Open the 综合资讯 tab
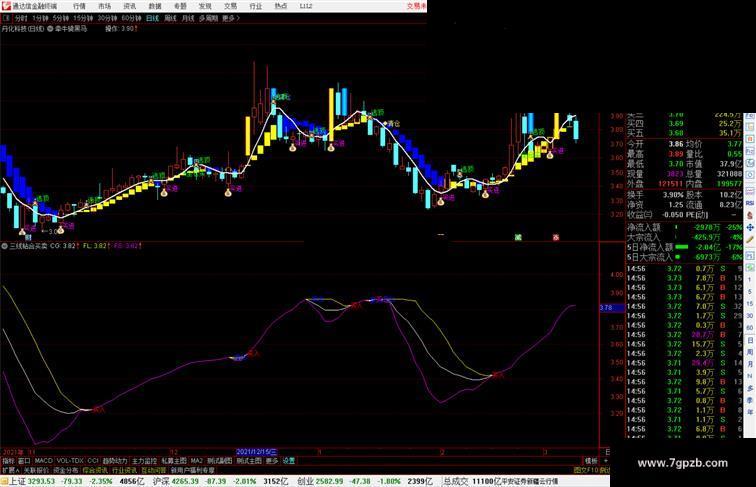This screenshot has width=756, height=487. (95, 470)
